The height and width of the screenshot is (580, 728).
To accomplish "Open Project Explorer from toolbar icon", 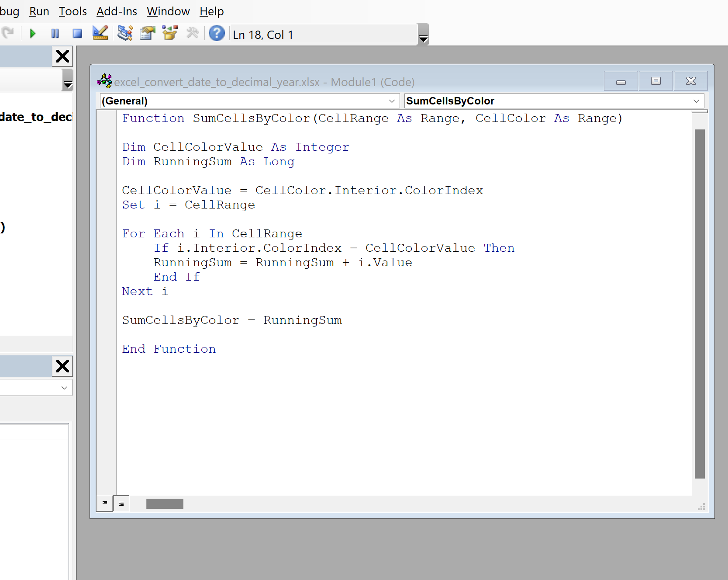I will coord(125,33).
